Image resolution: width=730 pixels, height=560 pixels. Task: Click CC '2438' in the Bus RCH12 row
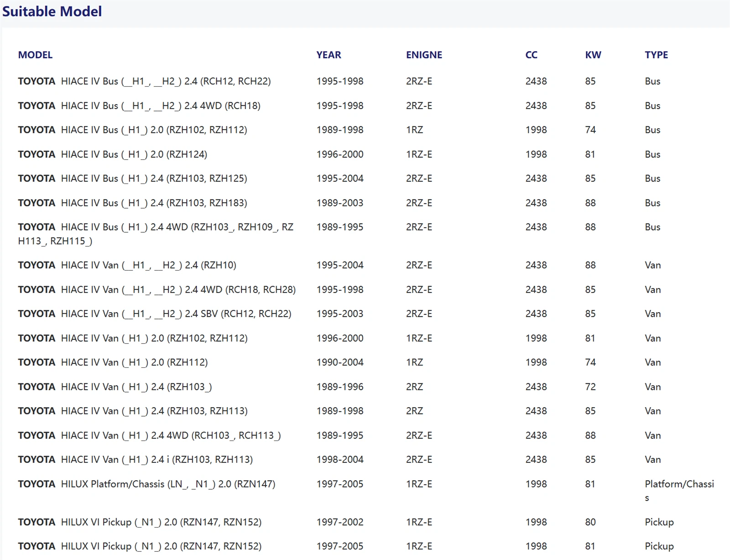click(536, 81)
